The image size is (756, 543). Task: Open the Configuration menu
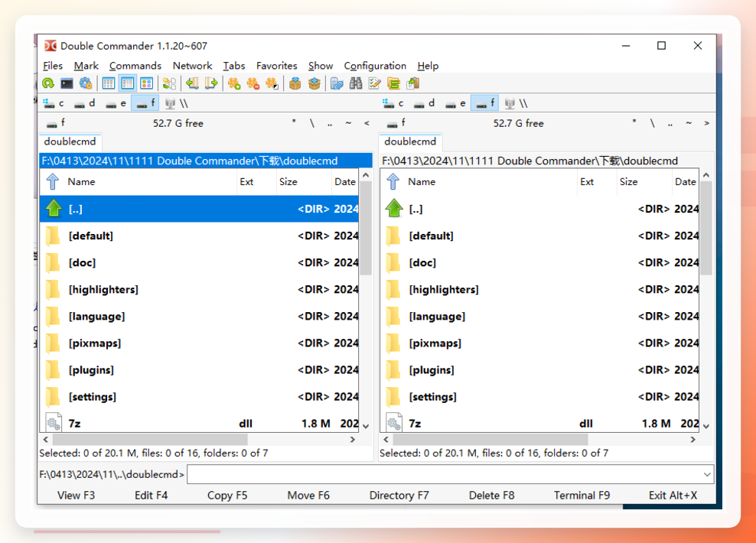pyautogui.click(x=375, y=66)
